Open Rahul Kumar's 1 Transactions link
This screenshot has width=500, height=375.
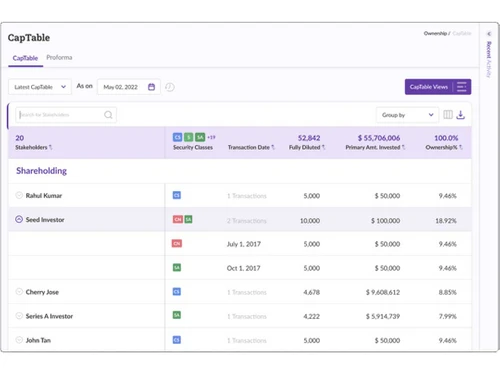click(x=247, y=196)
